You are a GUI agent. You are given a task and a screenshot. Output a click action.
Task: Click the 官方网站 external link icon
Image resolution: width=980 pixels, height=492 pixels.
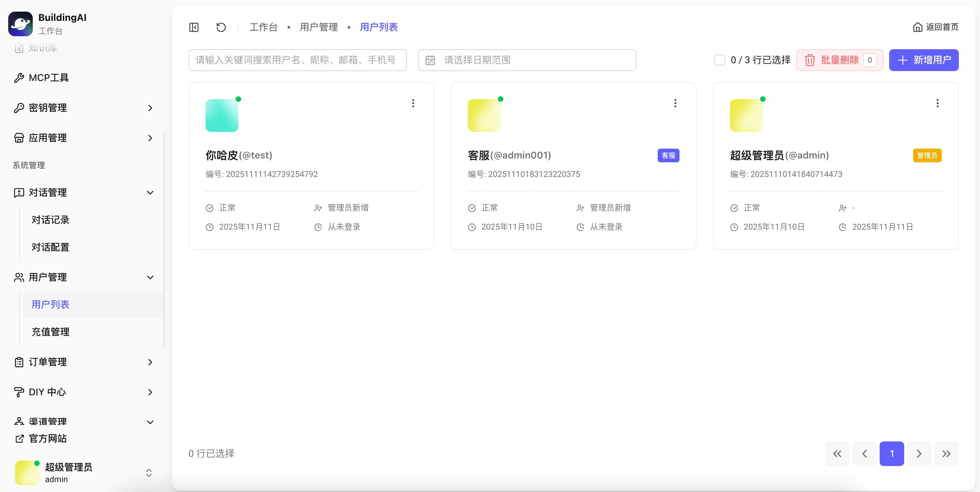pyautogui.click(x=19, y=439)
